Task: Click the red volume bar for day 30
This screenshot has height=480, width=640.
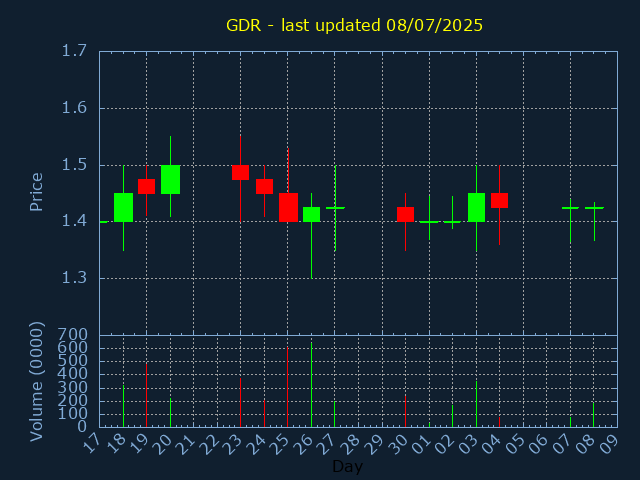Action: click(405, 411)
